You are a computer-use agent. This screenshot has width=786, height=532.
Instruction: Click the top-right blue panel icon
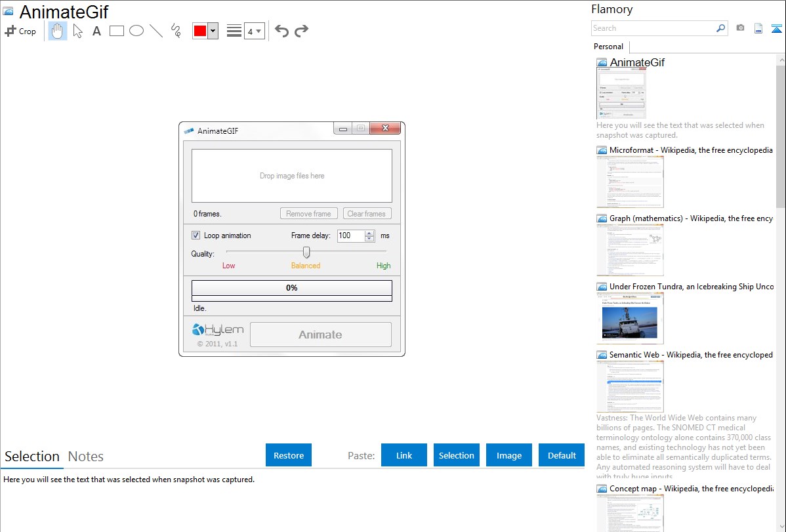click(776, 28)
